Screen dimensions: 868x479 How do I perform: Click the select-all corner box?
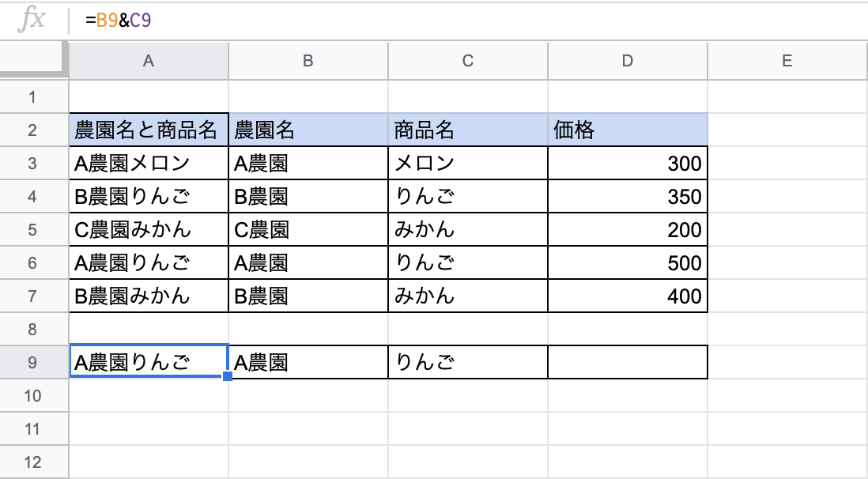coord(33,61)
